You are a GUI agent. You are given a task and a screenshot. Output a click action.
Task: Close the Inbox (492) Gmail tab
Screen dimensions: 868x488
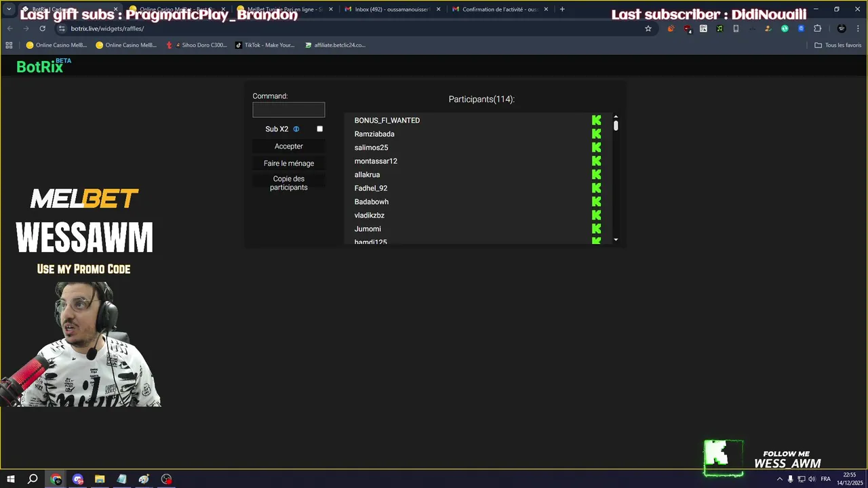click(x=438, y=9)
